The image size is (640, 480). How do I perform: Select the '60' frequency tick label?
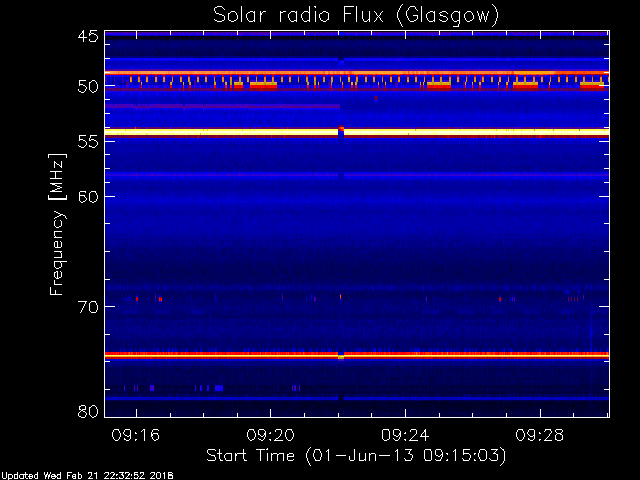[88, 197]
